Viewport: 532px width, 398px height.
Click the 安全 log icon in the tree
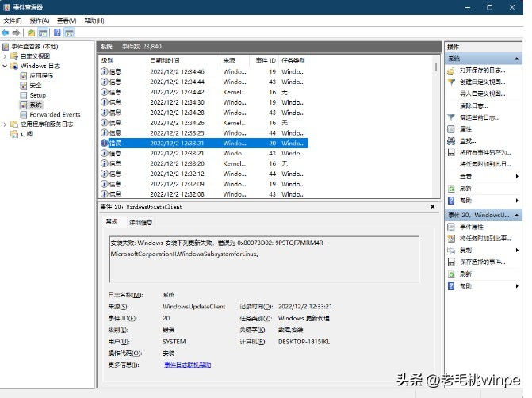24,86
